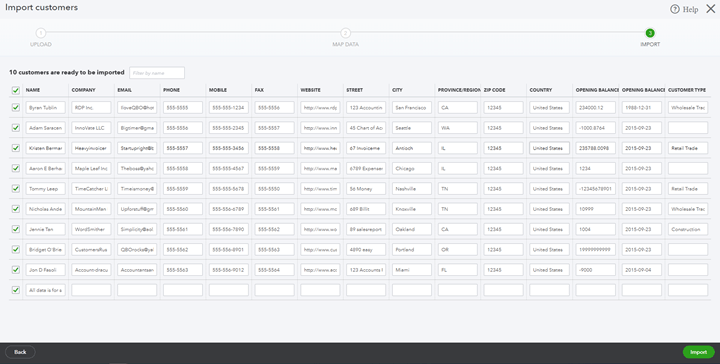Click the NAME column header
Image resolution: width=720 pixels, height=364 pixels.
click(33, 90)
